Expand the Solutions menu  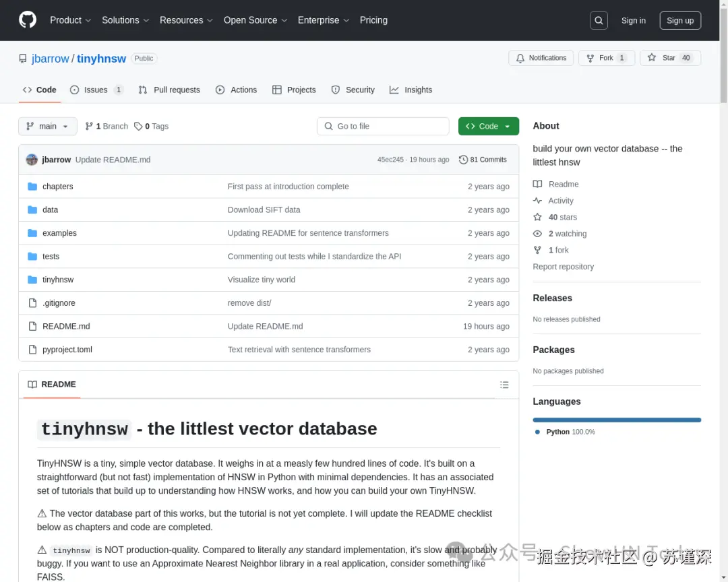click(125, 20)
